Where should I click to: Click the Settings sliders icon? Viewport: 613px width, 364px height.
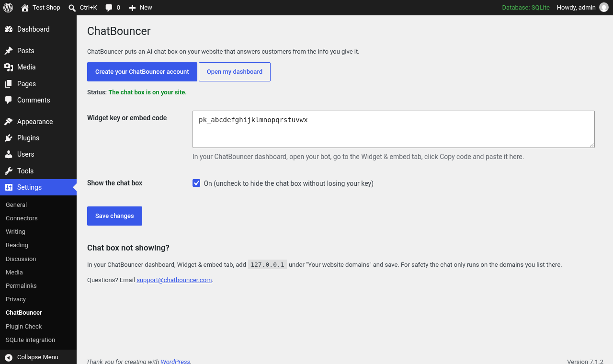click(9, 187)
